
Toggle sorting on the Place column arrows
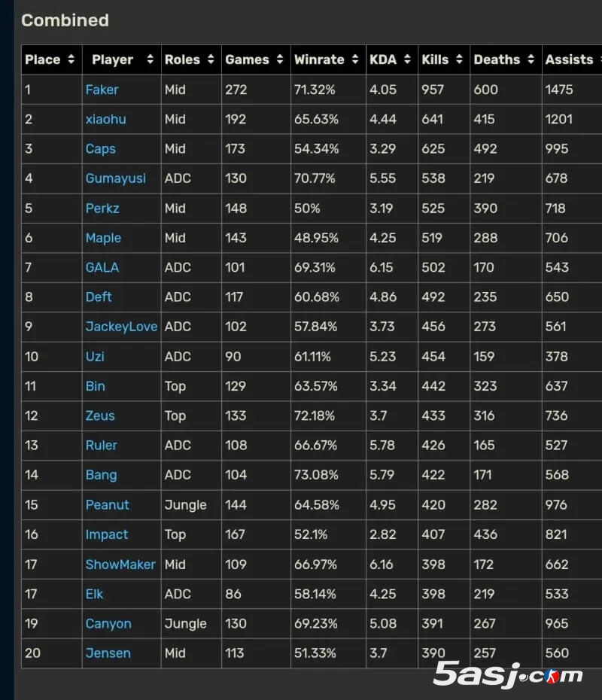(70, 59)
